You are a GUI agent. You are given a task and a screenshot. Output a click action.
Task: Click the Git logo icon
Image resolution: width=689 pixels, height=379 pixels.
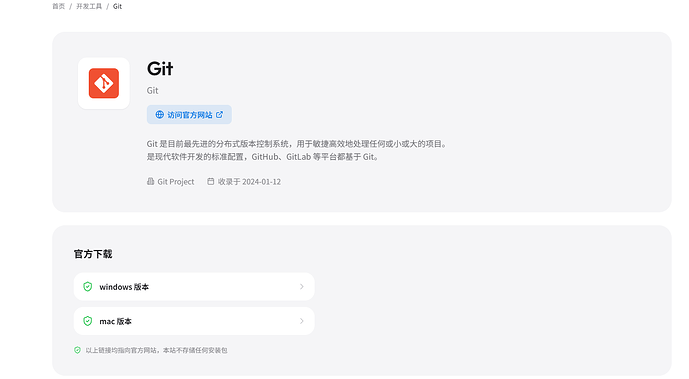(x=104, y=83)
